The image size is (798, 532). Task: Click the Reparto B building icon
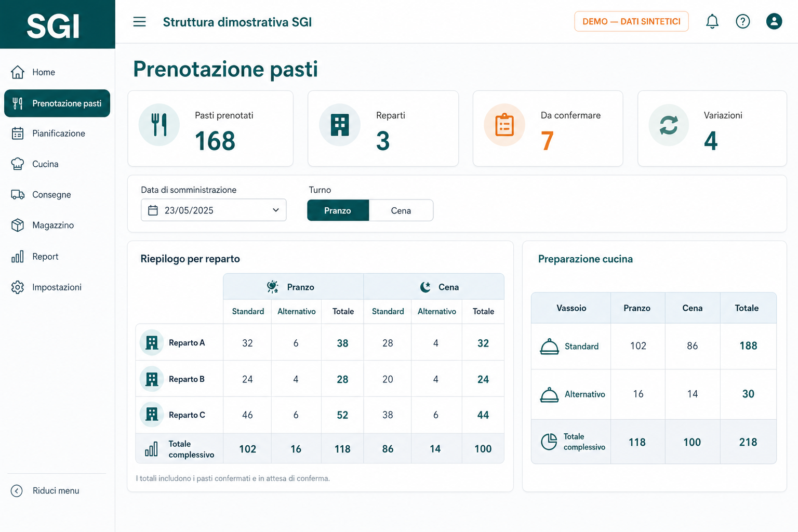(152, 379)
